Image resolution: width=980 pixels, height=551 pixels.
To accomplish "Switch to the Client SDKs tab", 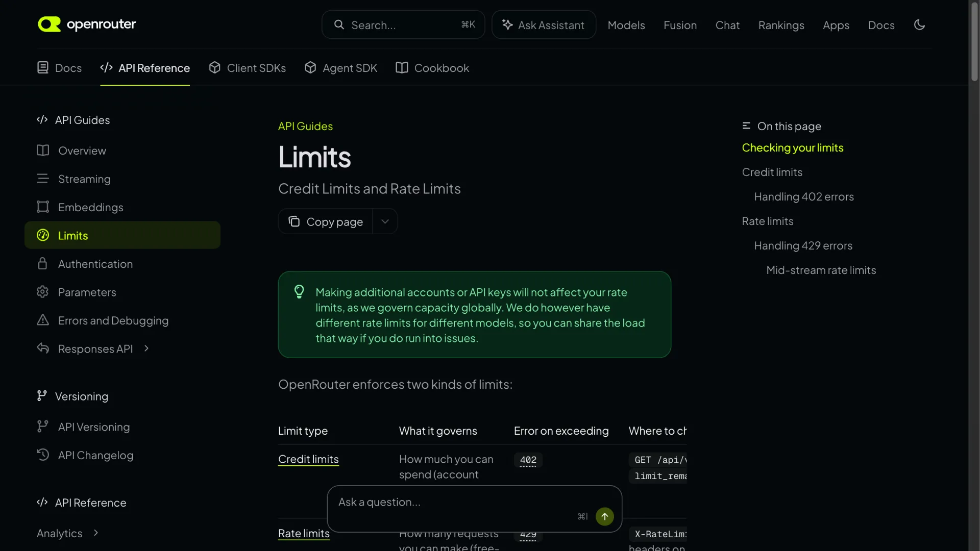I will point(248,68).
